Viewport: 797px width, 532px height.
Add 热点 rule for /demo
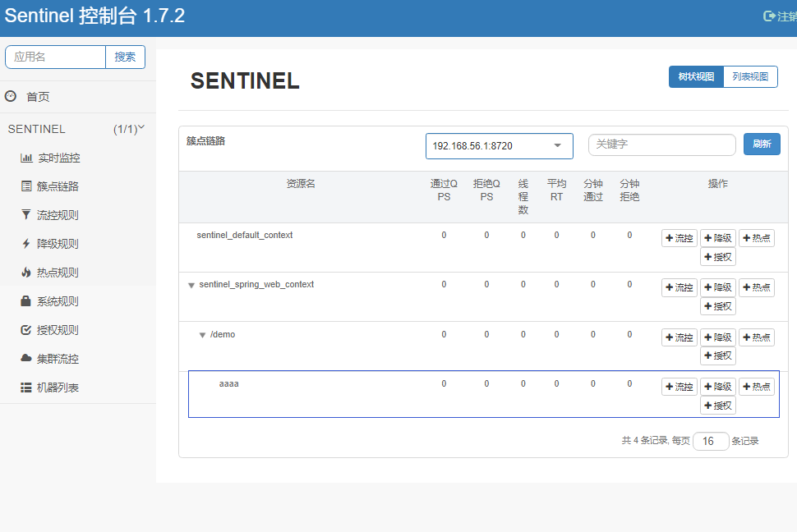(757, 337)
